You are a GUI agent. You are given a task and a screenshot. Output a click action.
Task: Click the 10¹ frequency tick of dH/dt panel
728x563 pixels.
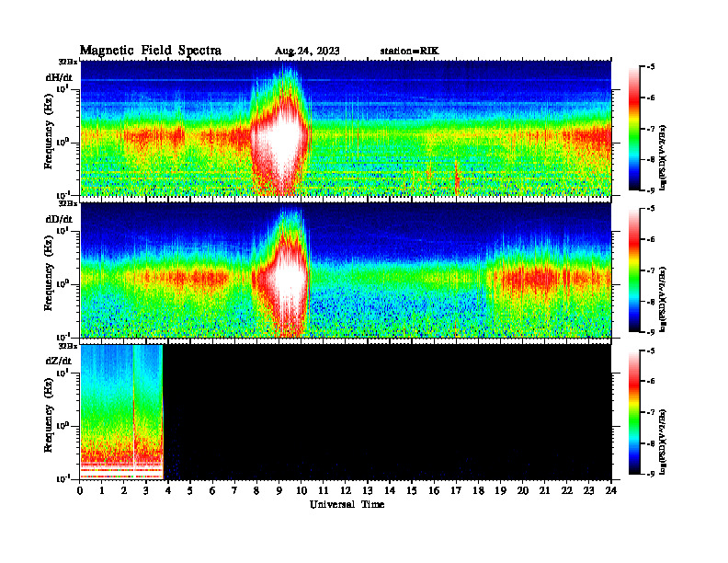point(63,88)
